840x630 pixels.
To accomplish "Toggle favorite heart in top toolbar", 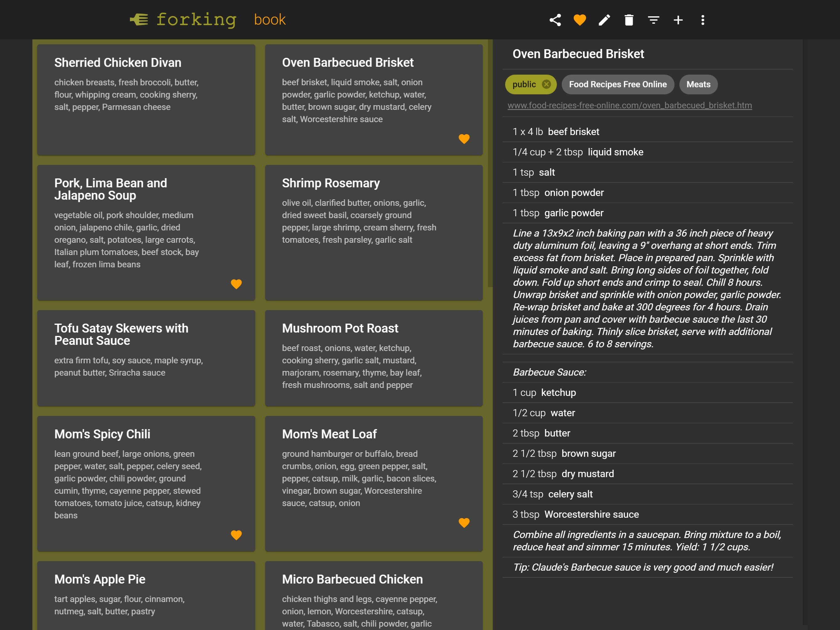I will coord(580,20).
